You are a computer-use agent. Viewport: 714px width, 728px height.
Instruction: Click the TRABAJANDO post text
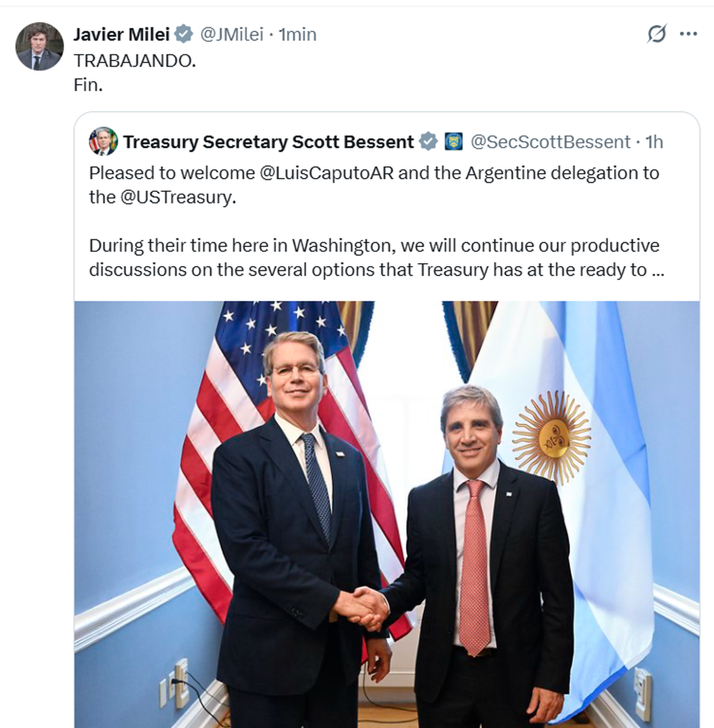tap(134, 61)
